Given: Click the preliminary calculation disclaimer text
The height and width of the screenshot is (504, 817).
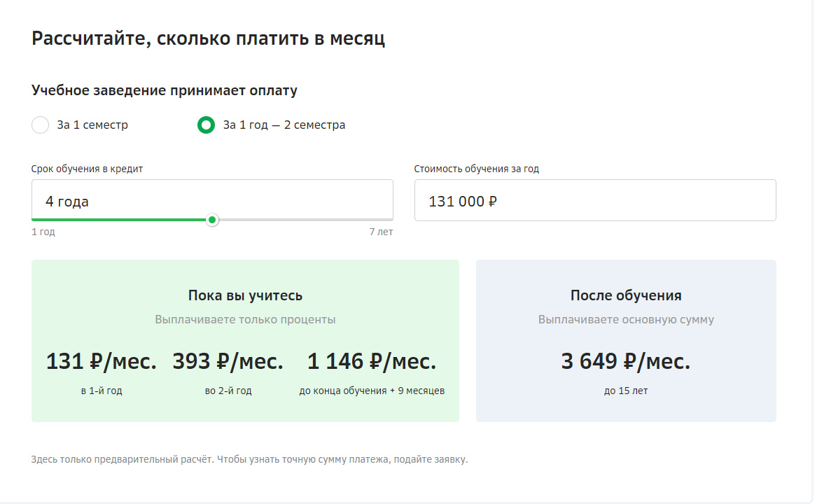Looking at the screenshot, I should [249, 460].
